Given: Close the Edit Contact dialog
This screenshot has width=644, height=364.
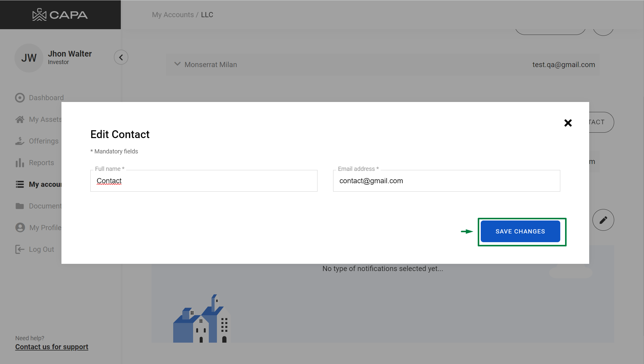Looking at the screenshot, I should [568, 123].
